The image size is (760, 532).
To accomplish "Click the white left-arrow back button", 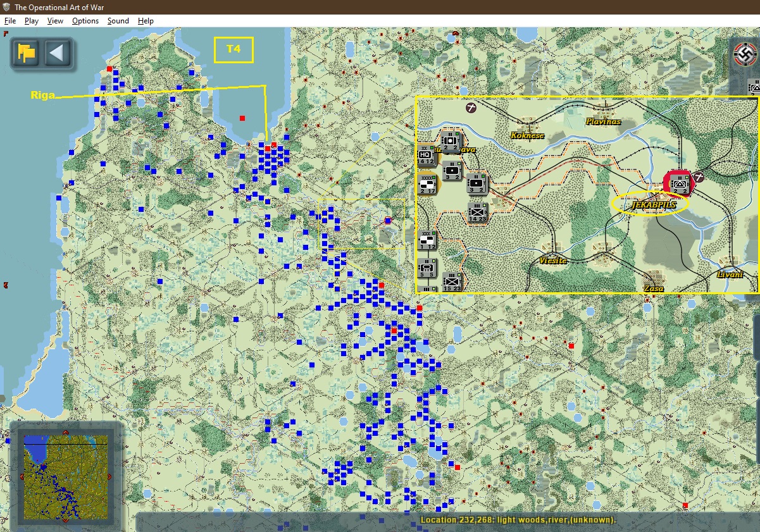I will click(58, 53).
